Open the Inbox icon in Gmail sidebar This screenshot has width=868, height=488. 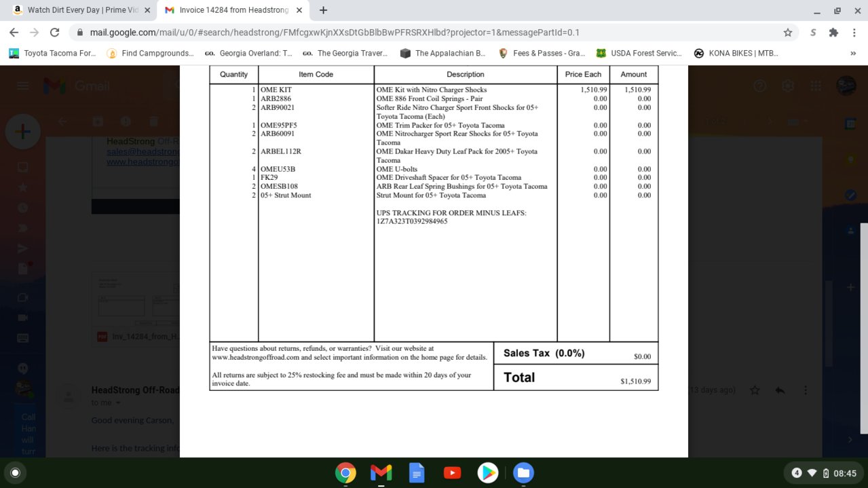click(x=22, y=167)
